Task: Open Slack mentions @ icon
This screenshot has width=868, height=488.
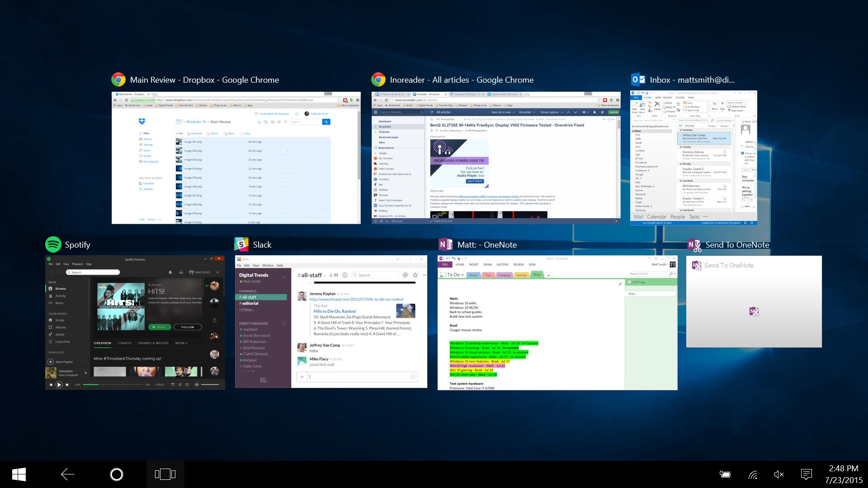Action: [x=405, y=275]
